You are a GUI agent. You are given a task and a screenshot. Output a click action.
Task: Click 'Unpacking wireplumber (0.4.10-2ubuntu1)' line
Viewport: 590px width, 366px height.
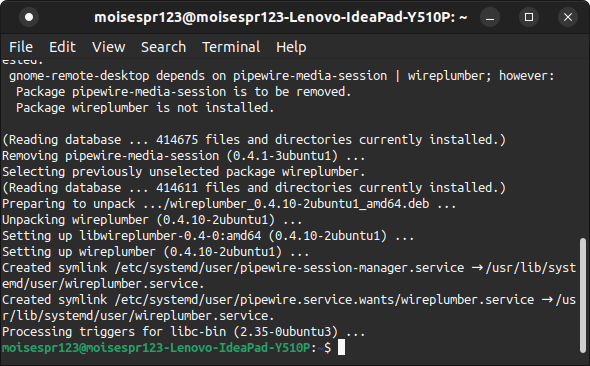(152, 220)
